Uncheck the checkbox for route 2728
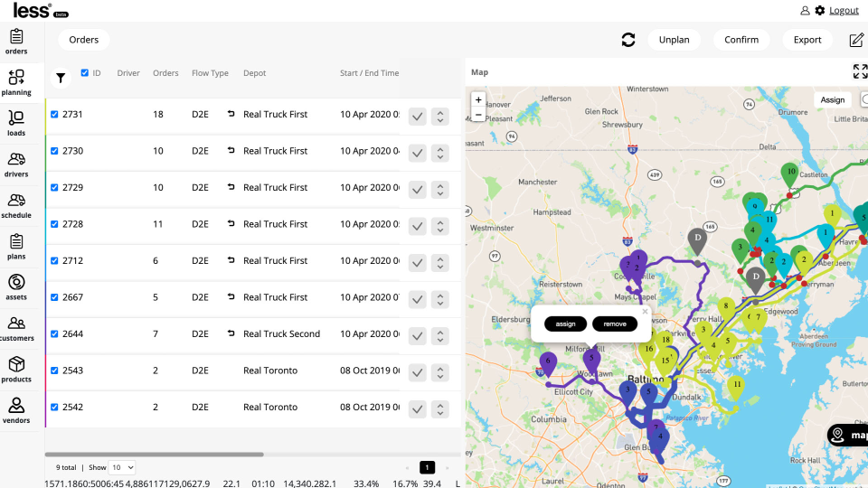 (x=54, y=224)
